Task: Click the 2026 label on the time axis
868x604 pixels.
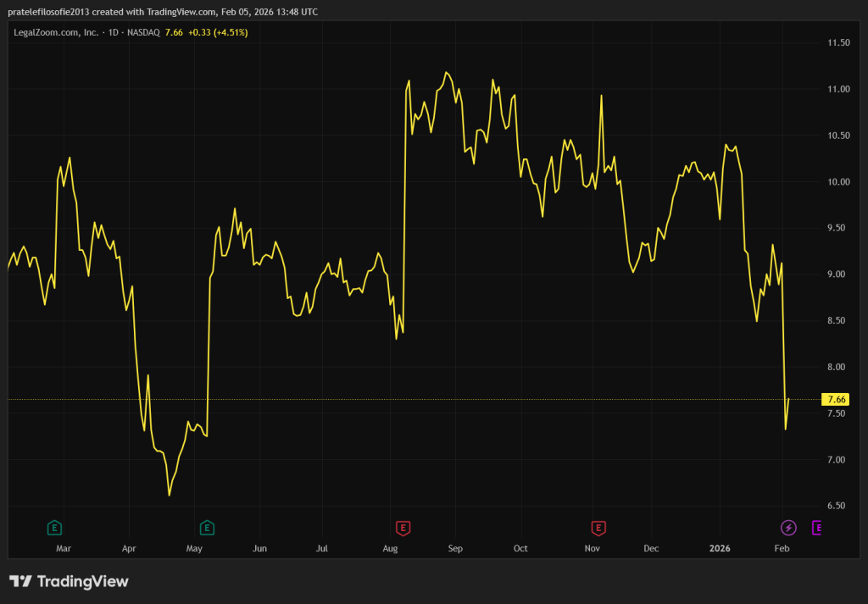Action: point(721,548)
